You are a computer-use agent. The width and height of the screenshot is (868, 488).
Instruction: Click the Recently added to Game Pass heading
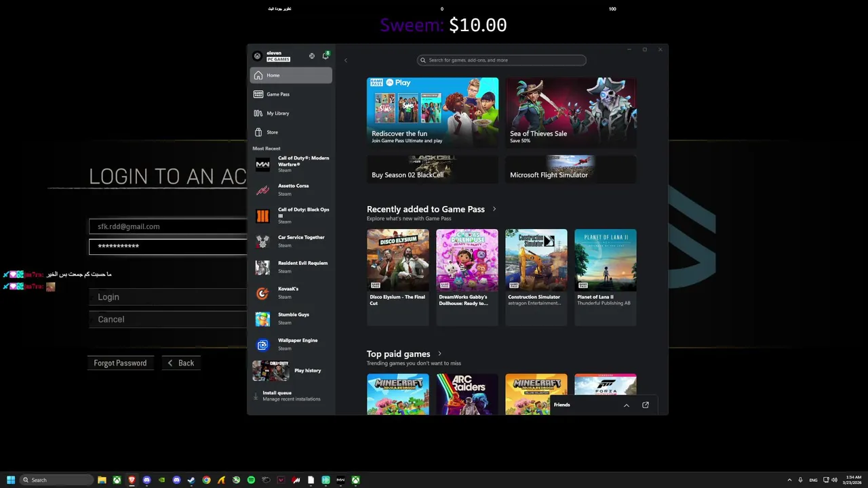pos(426,209)
